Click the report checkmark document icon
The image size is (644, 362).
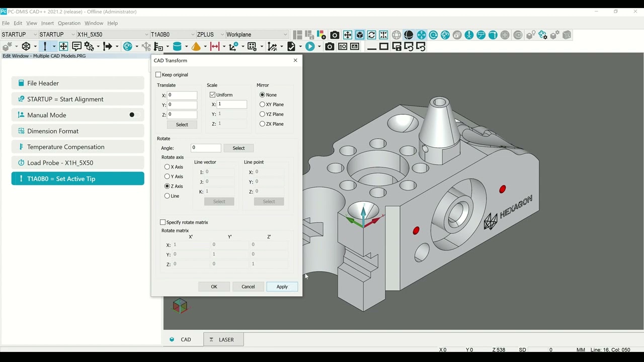click(x=291, y=47)
